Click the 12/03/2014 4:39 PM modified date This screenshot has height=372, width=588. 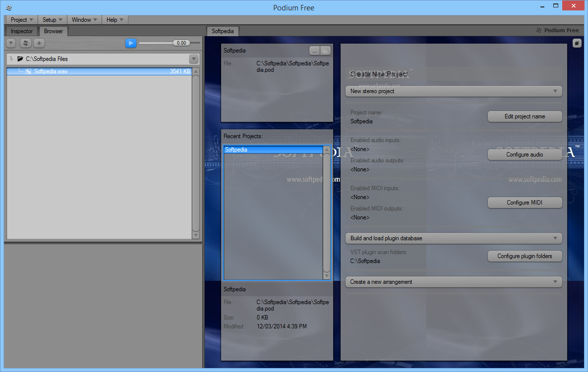pos(282,326)
